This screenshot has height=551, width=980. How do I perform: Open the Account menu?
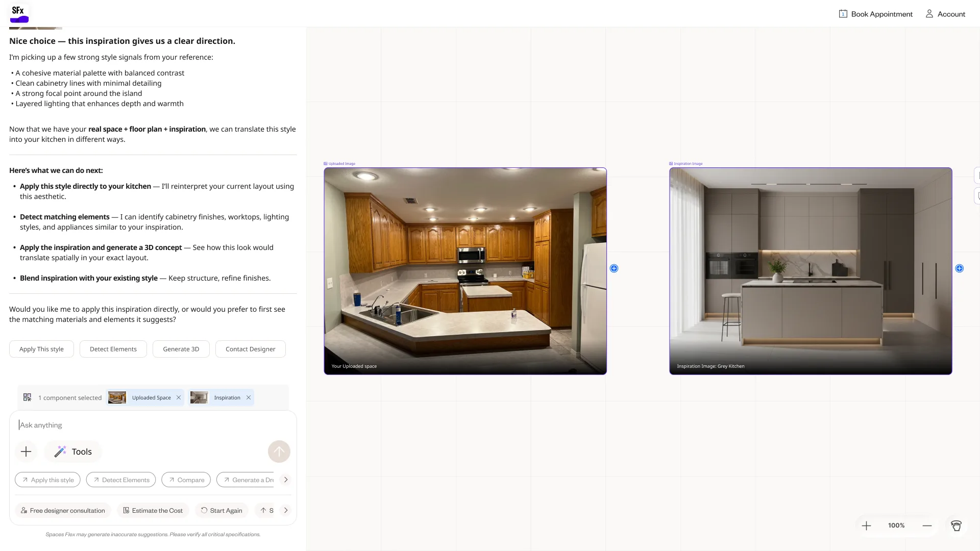[x=945, y=14]
